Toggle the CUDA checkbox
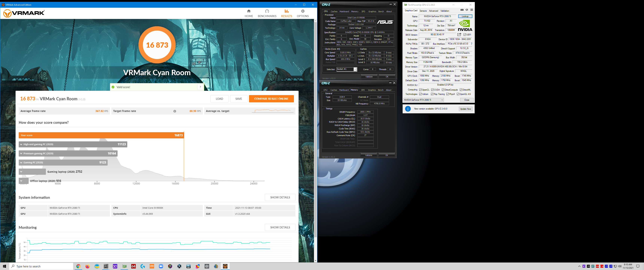 point(432,90)
